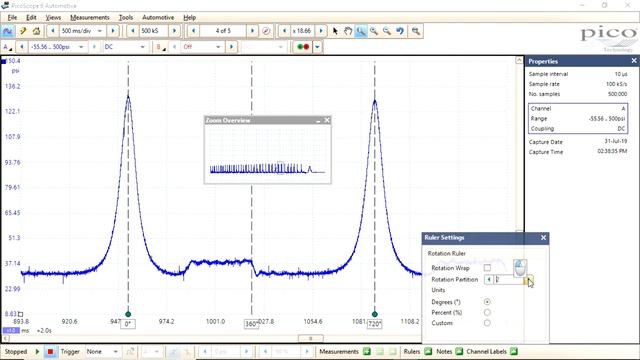This screenshot has width=640, height=360.
Task: Decrease Rotation Partition value
Action: click(489, 280)
